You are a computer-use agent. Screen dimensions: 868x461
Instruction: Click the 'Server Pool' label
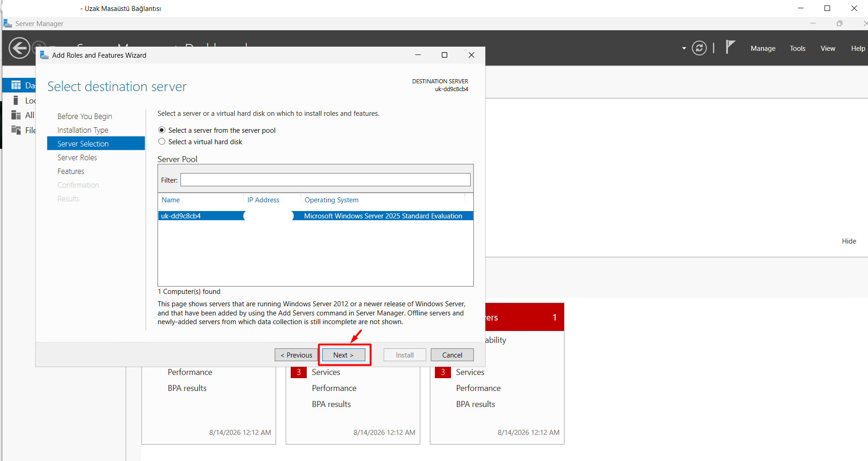(x=178, y=159)
